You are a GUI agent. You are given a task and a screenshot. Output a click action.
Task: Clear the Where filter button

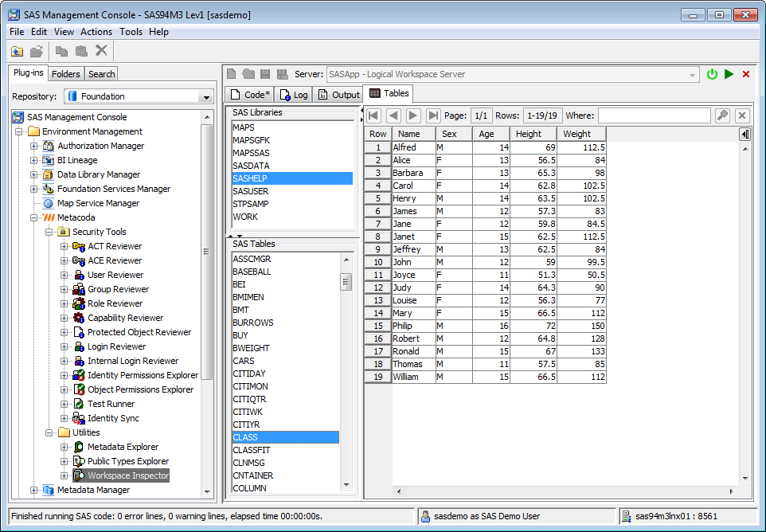click(742, 115)
